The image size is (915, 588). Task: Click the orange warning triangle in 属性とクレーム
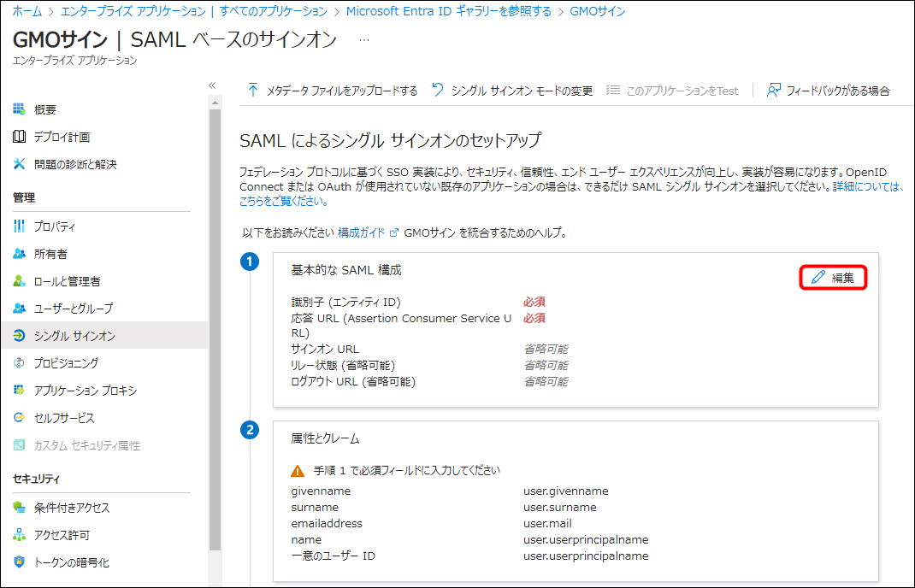298,471
